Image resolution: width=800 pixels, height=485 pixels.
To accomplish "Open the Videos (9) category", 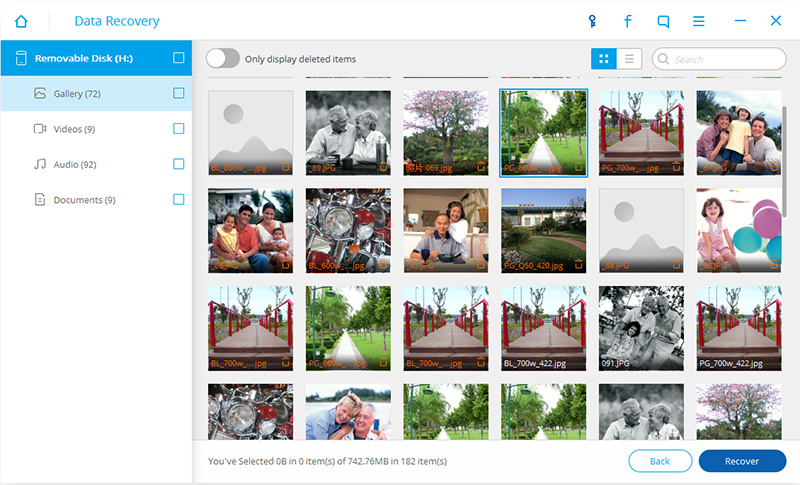I will click(75, 129).
